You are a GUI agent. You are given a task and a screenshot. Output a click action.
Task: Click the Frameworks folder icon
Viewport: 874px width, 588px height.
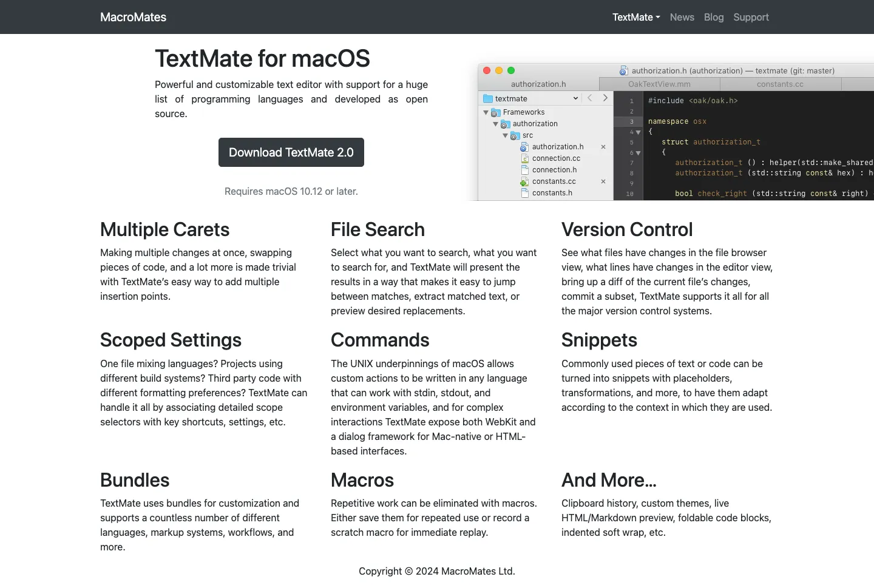(496, 112)
